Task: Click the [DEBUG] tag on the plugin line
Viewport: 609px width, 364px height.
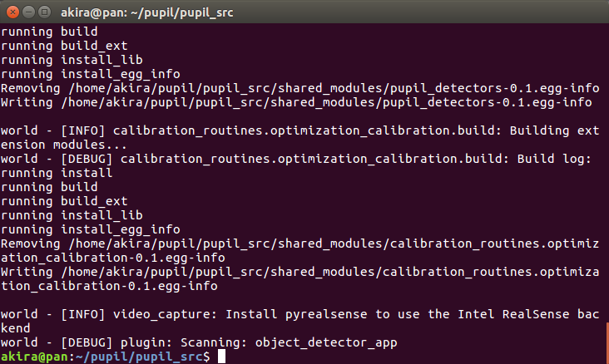Action: pyautogui.click(x=87, y=342)
